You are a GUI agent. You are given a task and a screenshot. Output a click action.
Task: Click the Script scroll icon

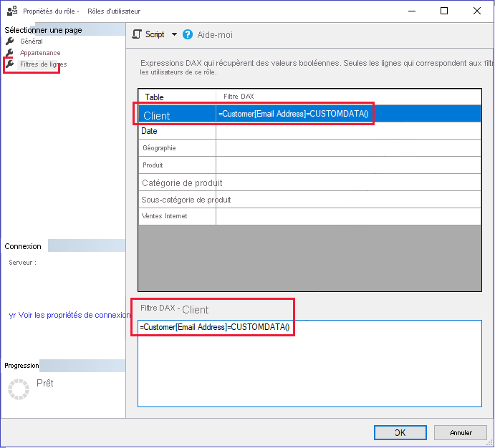pos(137,34)
